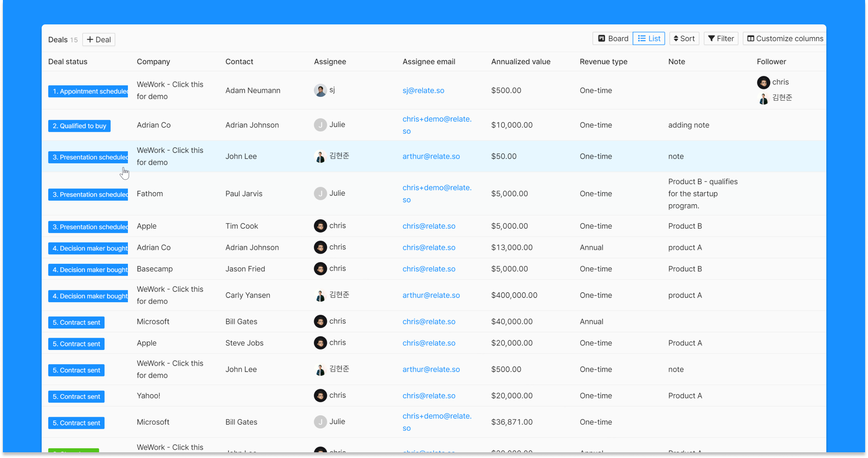This screenshot has height=458, width=868.
Task: Add a new Deal
Action: (x=99, y=39)
